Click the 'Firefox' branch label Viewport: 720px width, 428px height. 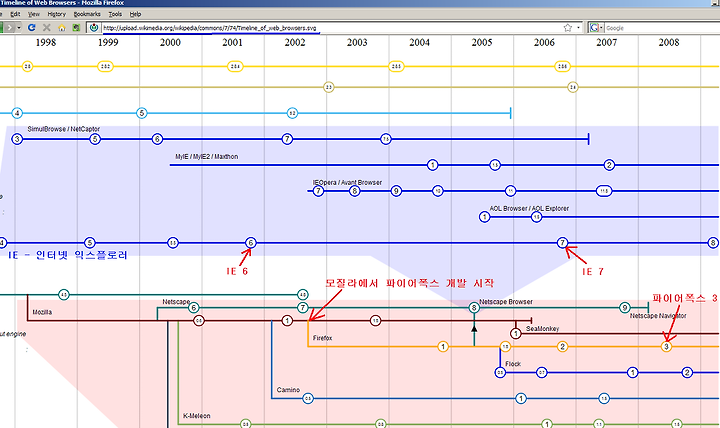tap(322, 338)
